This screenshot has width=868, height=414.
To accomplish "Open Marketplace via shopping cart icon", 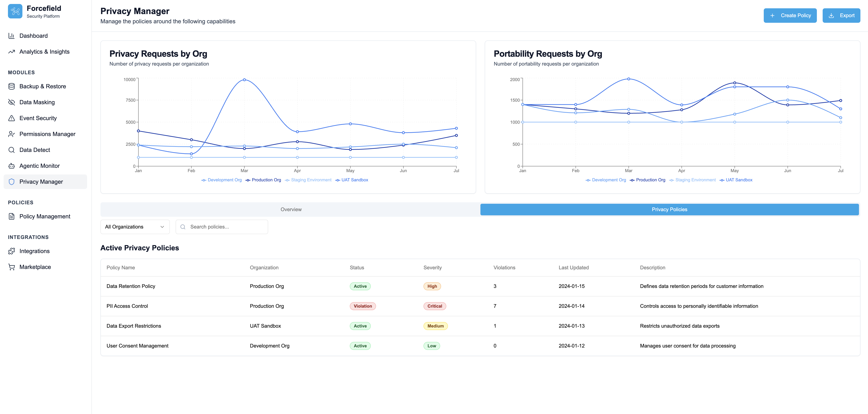I will (11, 267).
